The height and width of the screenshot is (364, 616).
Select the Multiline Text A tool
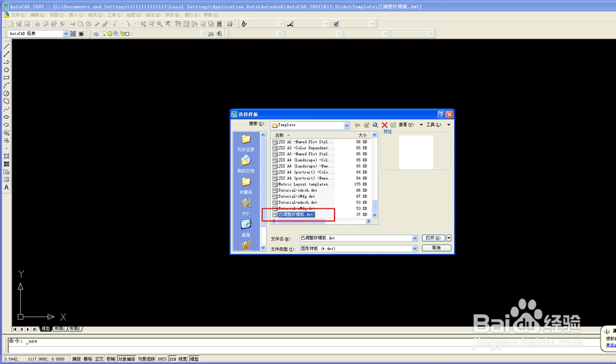[x=6, y=187]
